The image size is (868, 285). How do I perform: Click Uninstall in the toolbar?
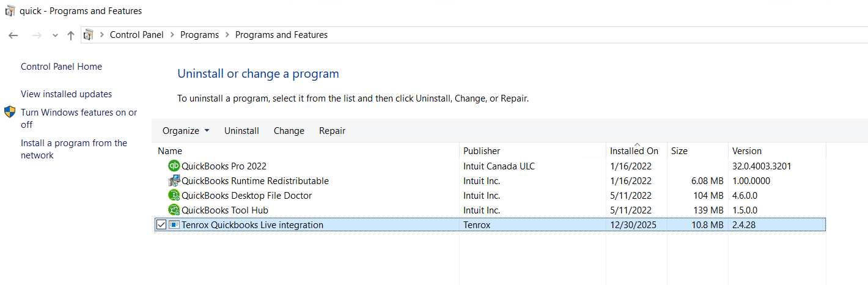coord(241,131)
